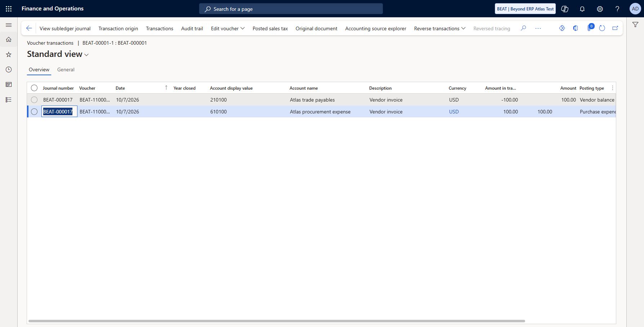The width and height of the screenshot is (644, 327).
Task: Open the filter pane funnel icon
Action: tap(635, 24)
